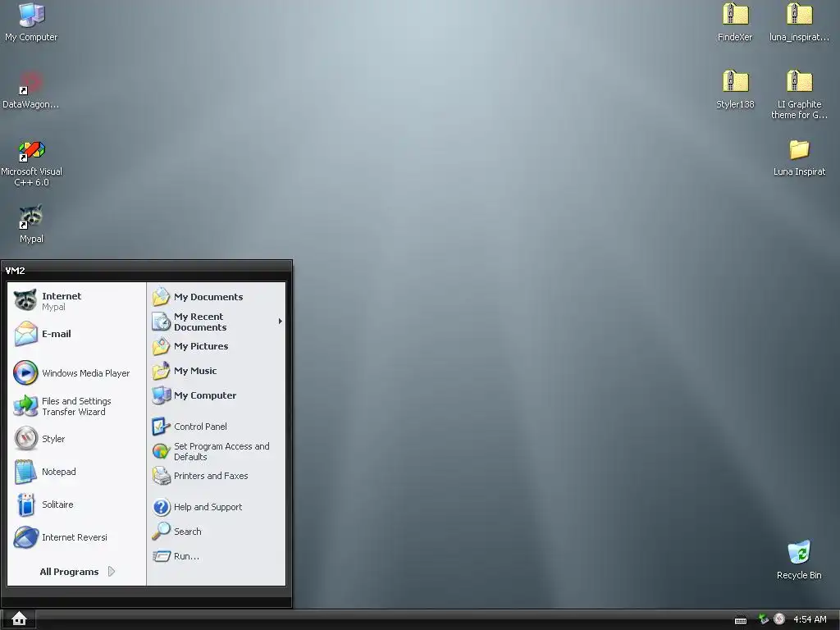Open My Documents in Start menu
Screen dimensions: 840x630
tap(217, 297)
